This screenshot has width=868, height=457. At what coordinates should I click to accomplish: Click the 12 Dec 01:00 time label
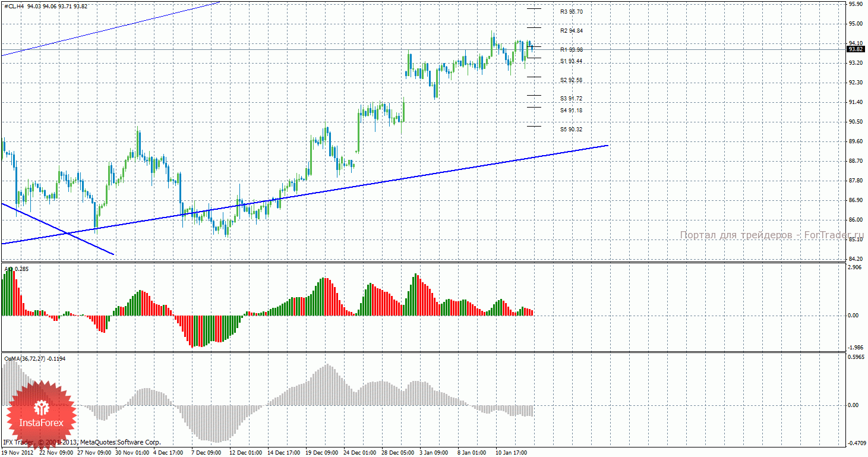[245, 453]
